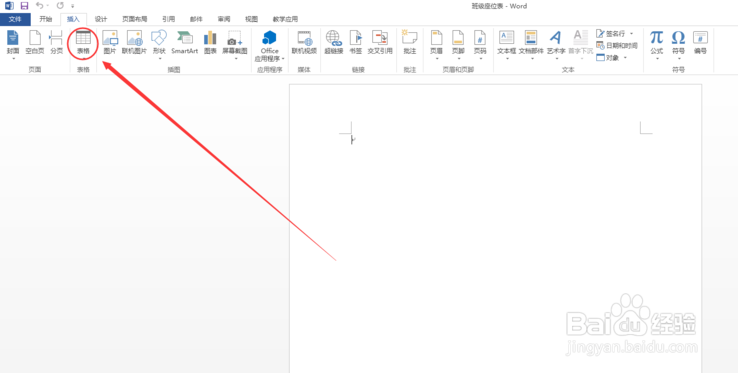
Task: Select the 插入 (Insert) tab
Action: (73, 19)
